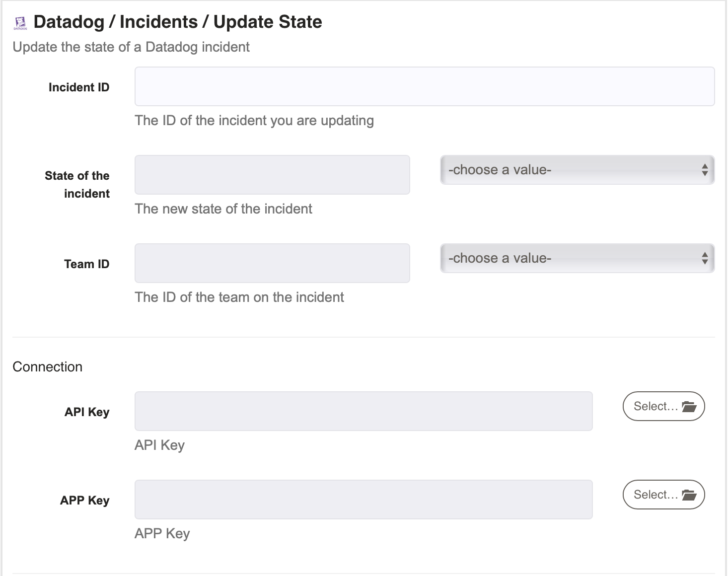Click the Team ID dropdown's up-down arrow icon
This screenshot has height=576, width=728.
pyautogui.click(x=704, y=258)
